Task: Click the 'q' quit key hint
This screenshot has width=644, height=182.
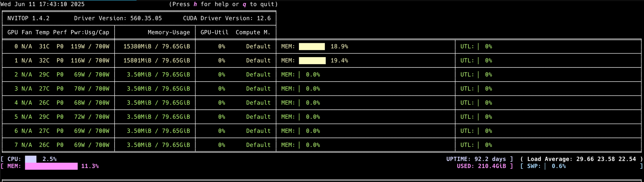Action: pyautogui.click(x=244, y=4)
